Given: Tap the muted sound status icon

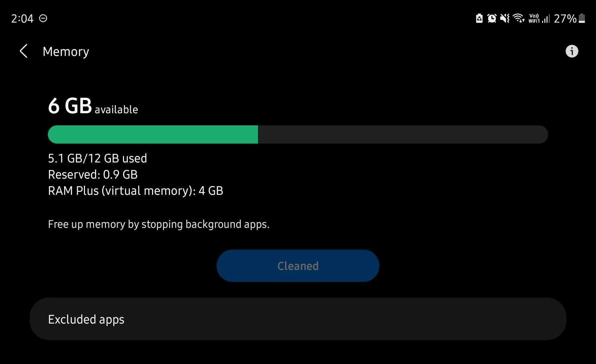Looking at the screenshot, I should (505, 18).
